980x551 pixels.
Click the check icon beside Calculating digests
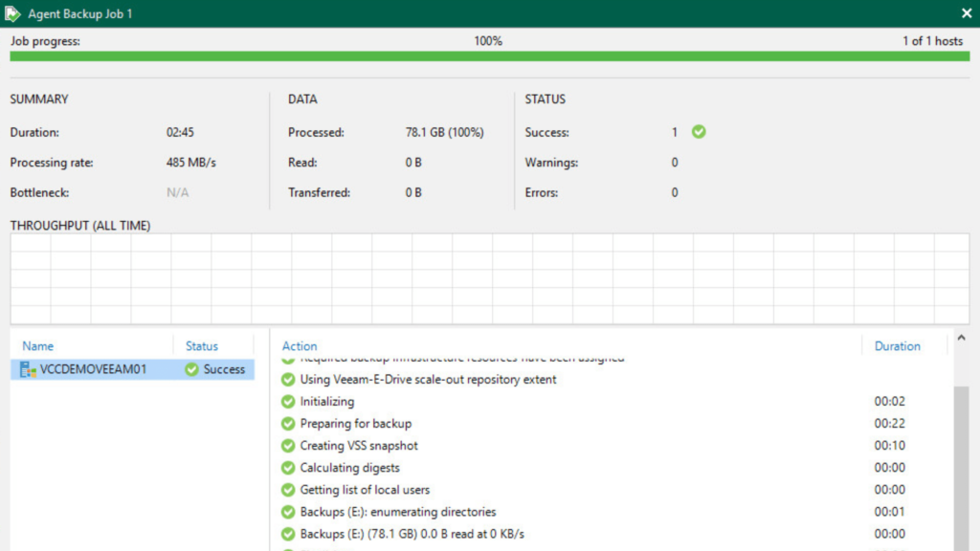point(288,468)
